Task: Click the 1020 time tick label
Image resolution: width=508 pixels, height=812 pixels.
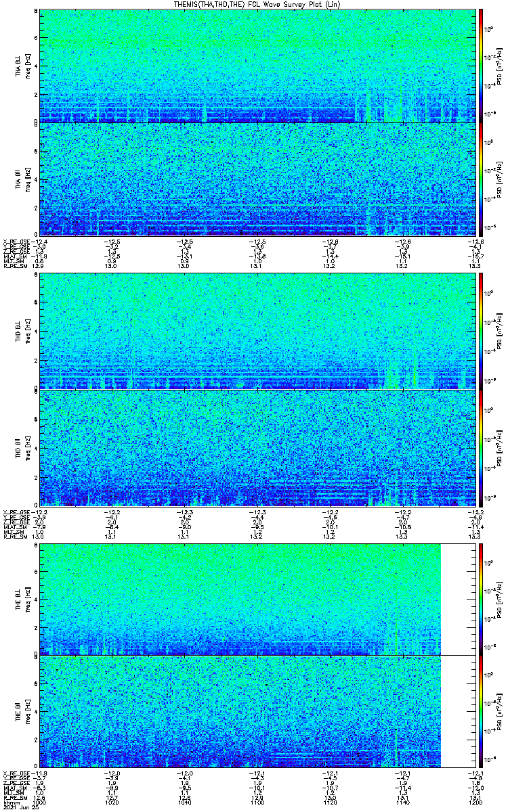Action: click(x=112, y=803)
